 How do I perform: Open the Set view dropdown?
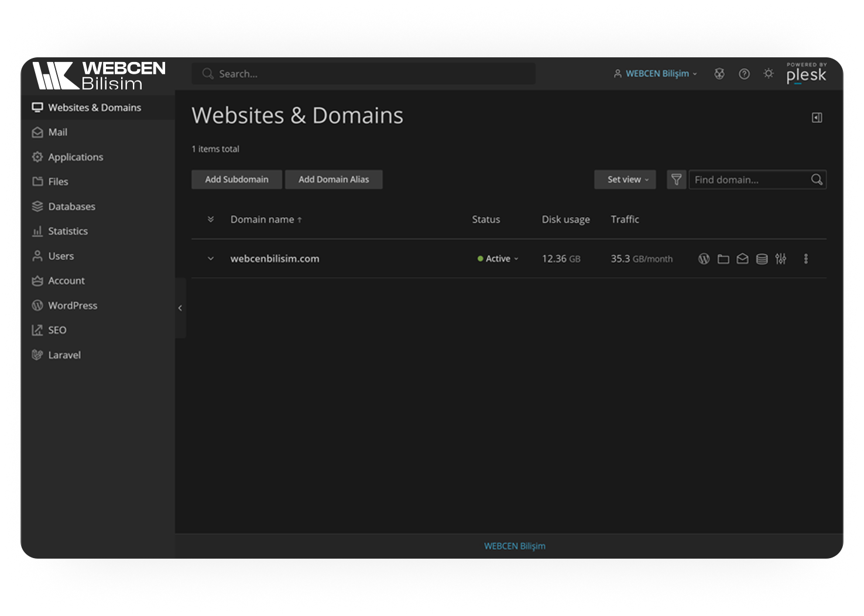click(625, 180)
